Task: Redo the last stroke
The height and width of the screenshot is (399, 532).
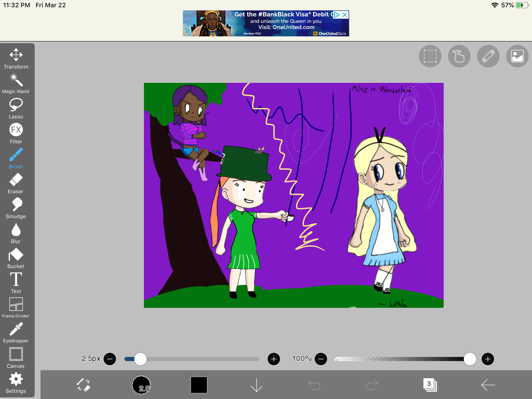Action: tap(372, 385)
